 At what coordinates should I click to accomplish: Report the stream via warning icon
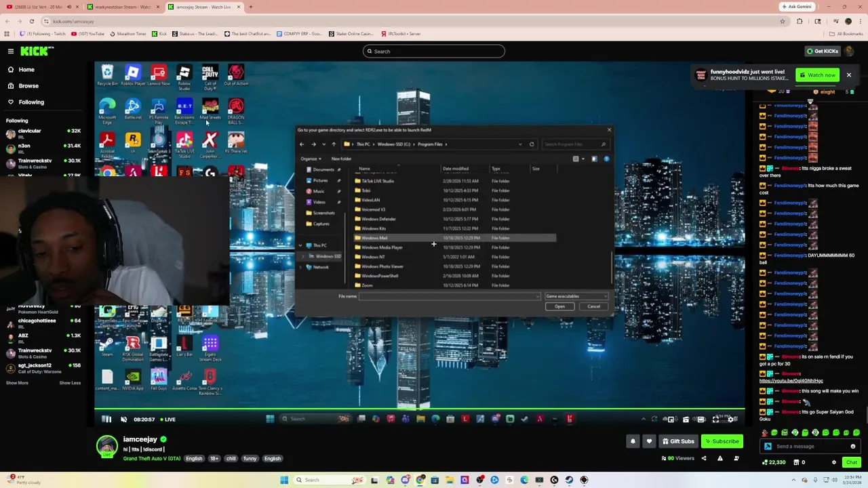click(720, 458)
